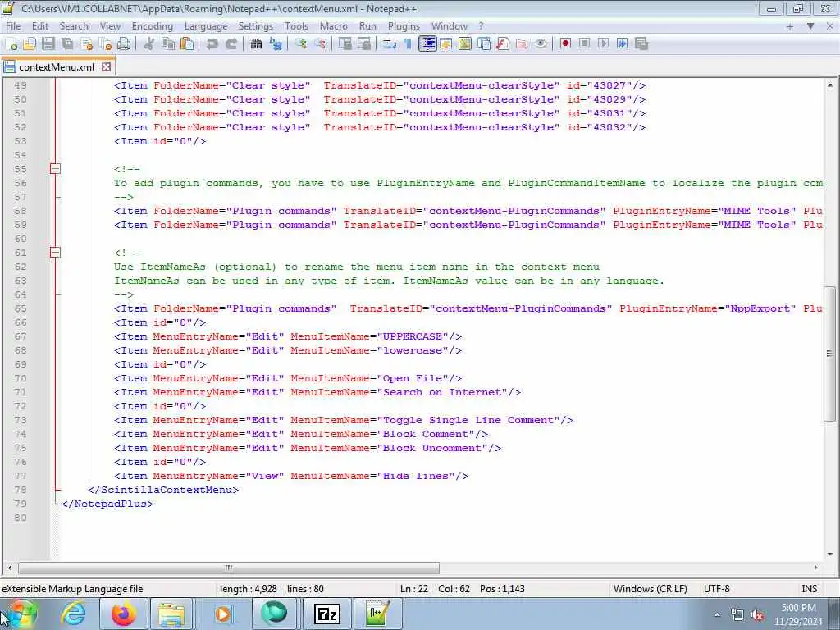This screenshot has width=840, height=630.
Task: Click the Undo arrow icon
Action: (x=212, y=44)
